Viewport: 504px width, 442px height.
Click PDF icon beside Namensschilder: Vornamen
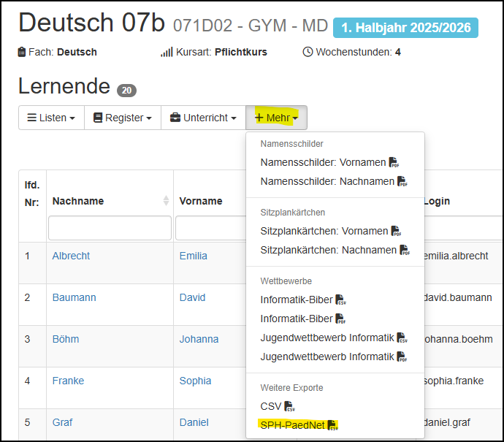click(x=394, y=162)
